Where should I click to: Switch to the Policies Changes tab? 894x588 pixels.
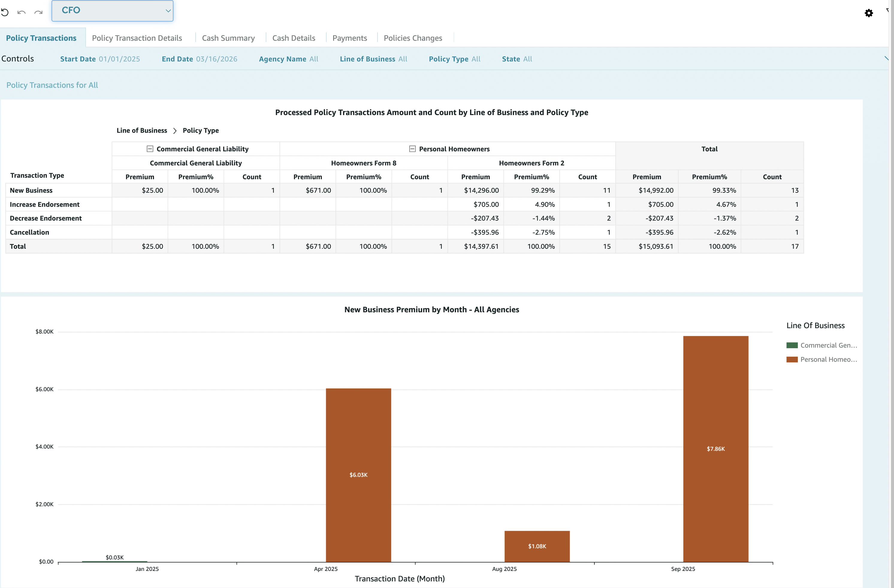pyautogui.click(x=413, y=38)
